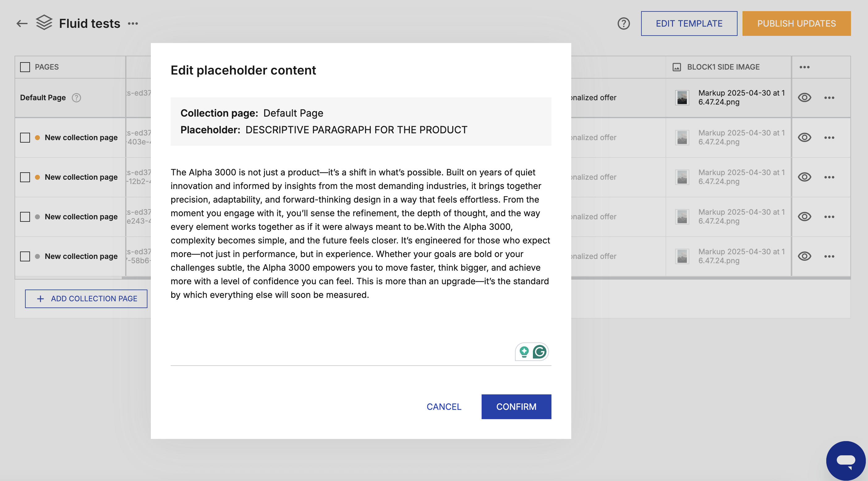Image resolution: width=868 pixels, height=481 pixels.
Task: Click Default Page help tooltip icon
Action: click(76, 98)
